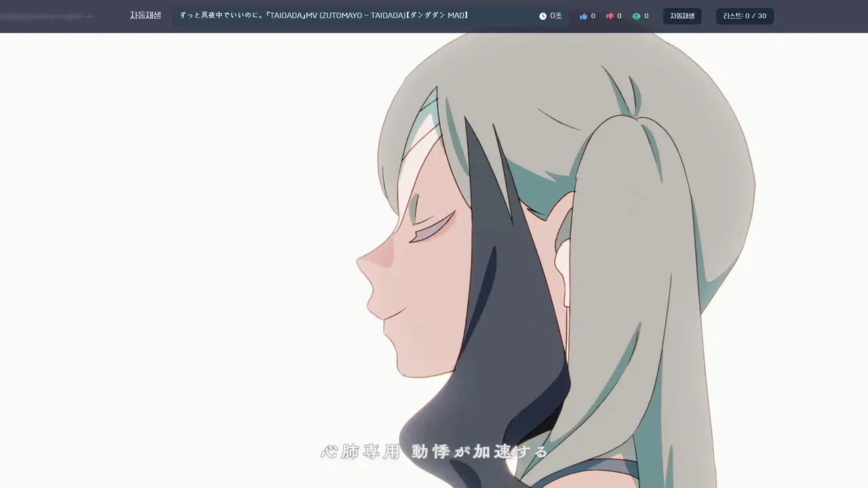
Task: Open the 리스트: 0 / 30 playlist button
Action: (745, 16)
